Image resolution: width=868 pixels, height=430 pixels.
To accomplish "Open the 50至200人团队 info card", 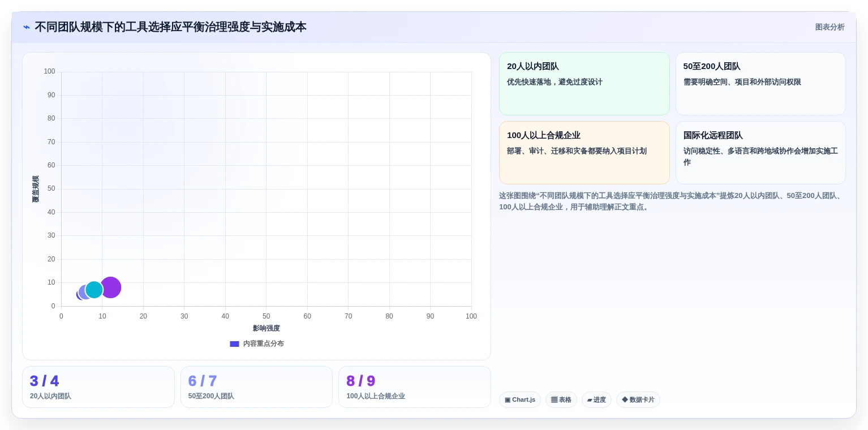I will tap(760, 84).
